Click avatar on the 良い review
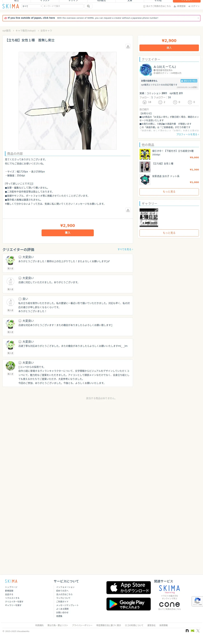Image resolution: width=203 pixels, height=644 pixels. point(10,303)
